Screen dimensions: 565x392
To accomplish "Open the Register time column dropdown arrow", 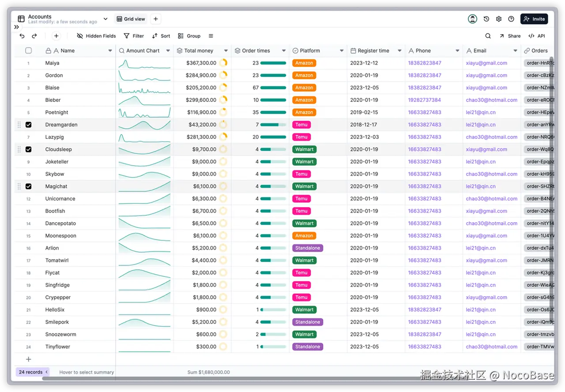I will click(399, 51).
